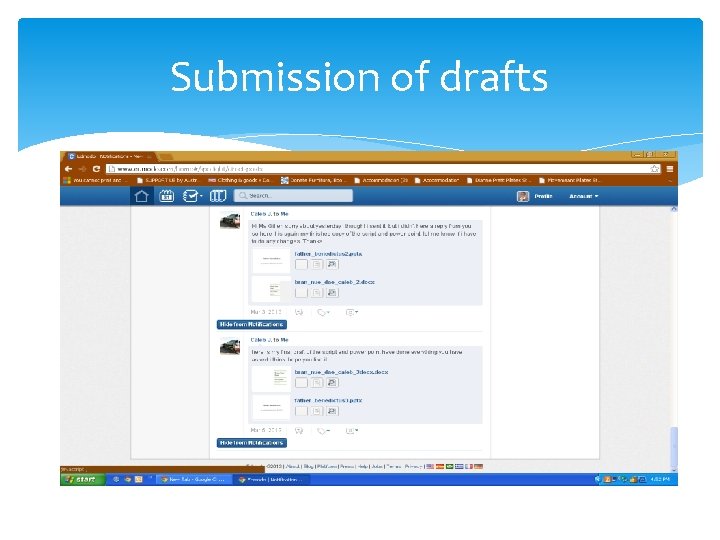
Task: Open the Chrome menu icon
Action: (670, 169)
